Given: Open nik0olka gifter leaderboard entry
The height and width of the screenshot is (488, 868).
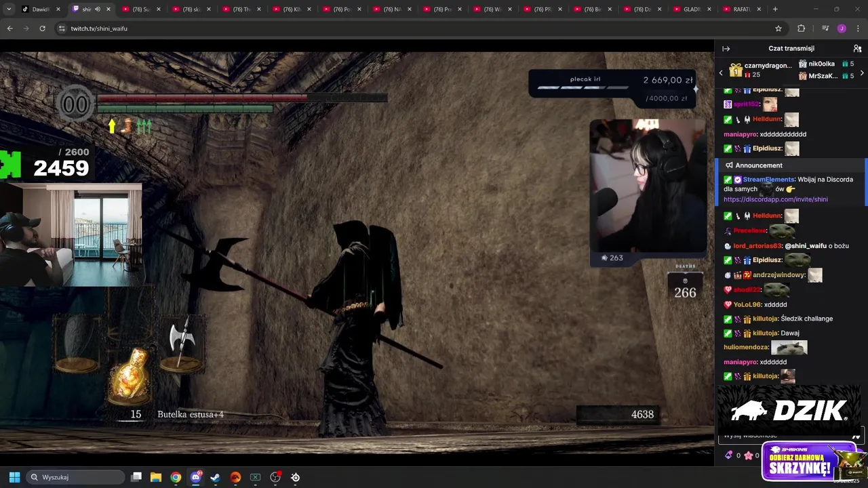Looking at the screenshot, I should (826, 64).
